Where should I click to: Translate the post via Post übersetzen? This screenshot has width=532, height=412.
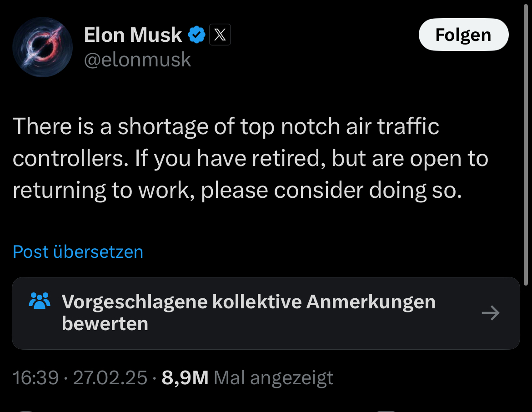(x=78, y=252)
